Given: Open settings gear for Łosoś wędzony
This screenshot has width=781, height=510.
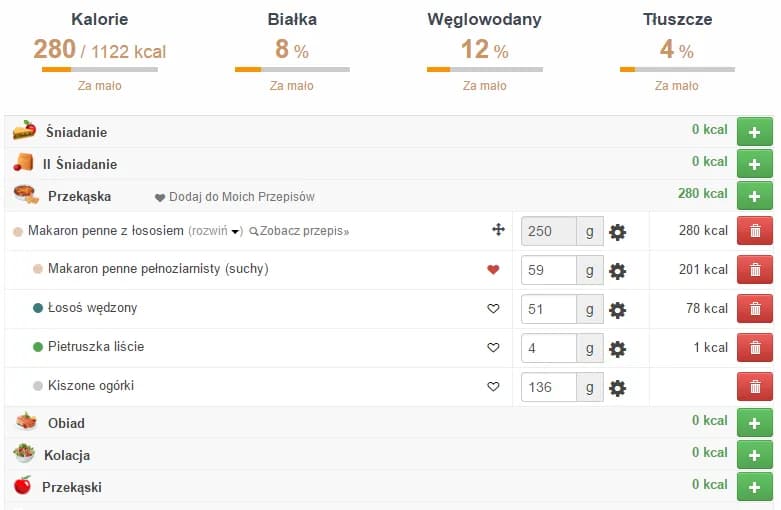Looking at the screenshot, I should point(618,310).
